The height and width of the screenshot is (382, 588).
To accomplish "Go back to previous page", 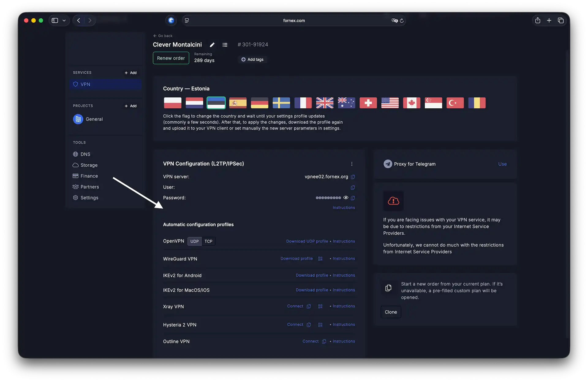I will pyautogui.click(x=163, y=36).
